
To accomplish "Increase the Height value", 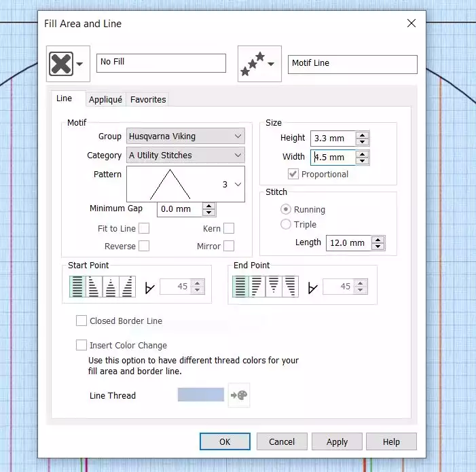I will (362, 135).
